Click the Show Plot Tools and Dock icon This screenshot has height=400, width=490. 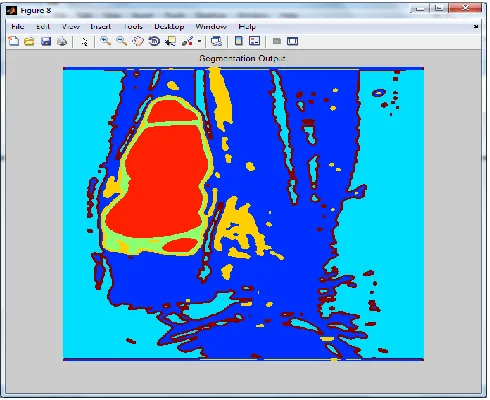coord(292,41)
